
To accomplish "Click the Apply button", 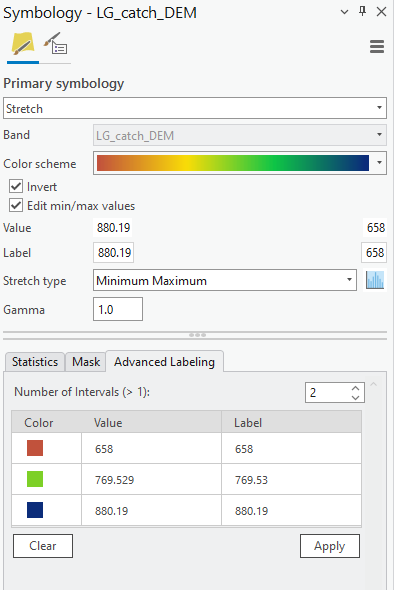I will (x=330, y=546).
